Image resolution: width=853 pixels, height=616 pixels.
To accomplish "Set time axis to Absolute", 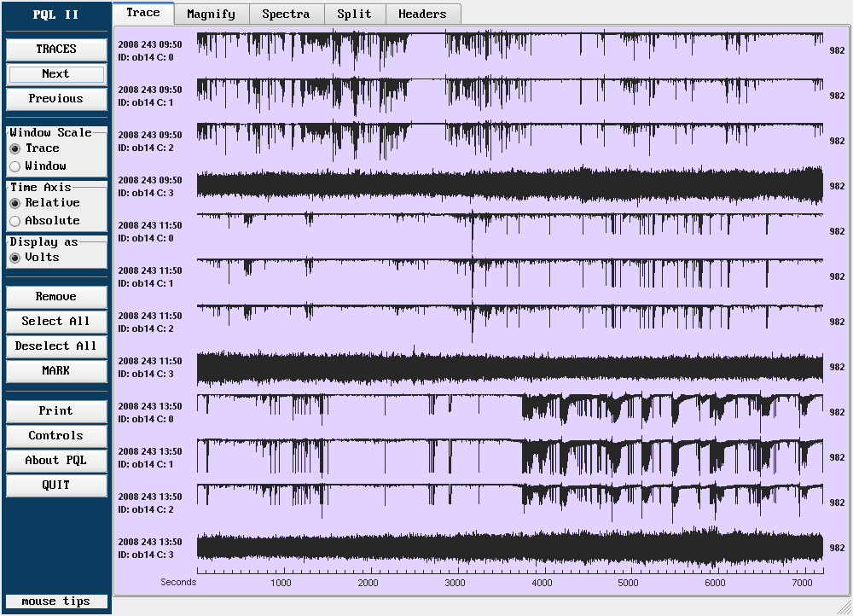I will 15,221.
